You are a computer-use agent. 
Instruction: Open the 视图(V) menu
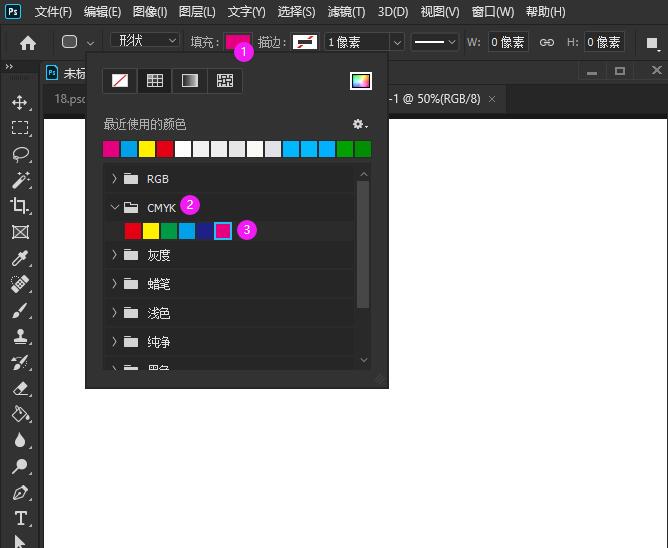click(x=440, y=12)
